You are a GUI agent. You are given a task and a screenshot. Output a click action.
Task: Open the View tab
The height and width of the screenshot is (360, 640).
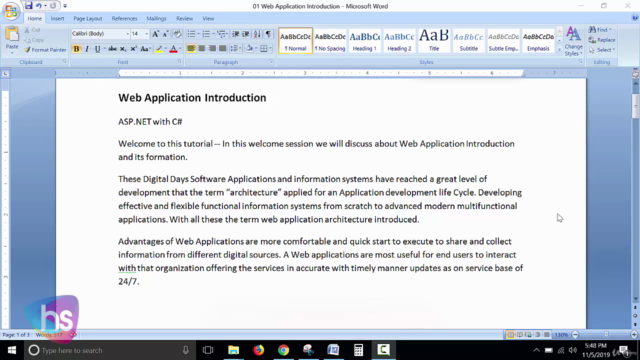[x=208, y=18]
